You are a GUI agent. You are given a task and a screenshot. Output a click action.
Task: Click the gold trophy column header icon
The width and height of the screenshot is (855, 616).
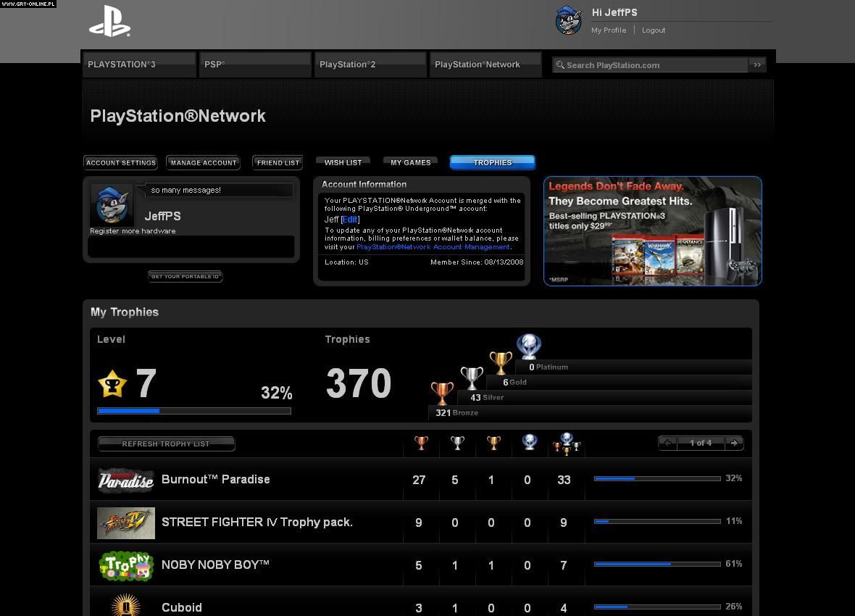(x=493, y=443)
